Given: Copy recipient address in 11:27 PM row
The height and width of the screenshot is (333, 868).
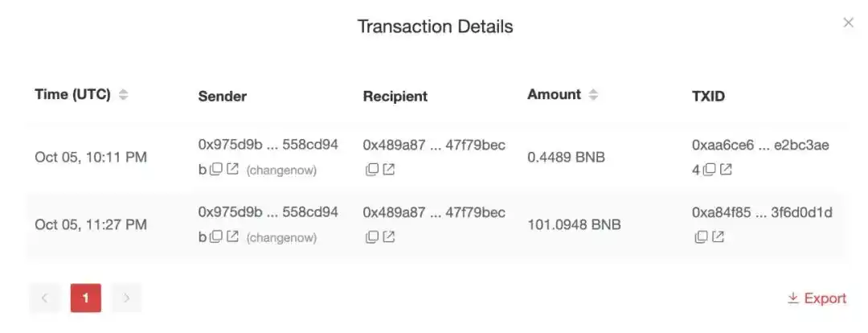Looking at the screenshot, I should (x=372, y=236).
